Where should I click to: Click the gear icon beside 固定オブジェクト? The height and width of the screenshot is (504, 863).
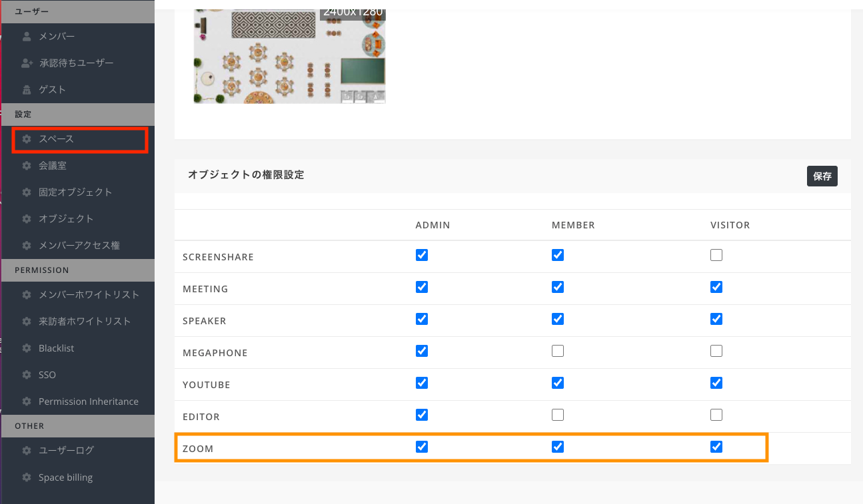tap(27, 192)
